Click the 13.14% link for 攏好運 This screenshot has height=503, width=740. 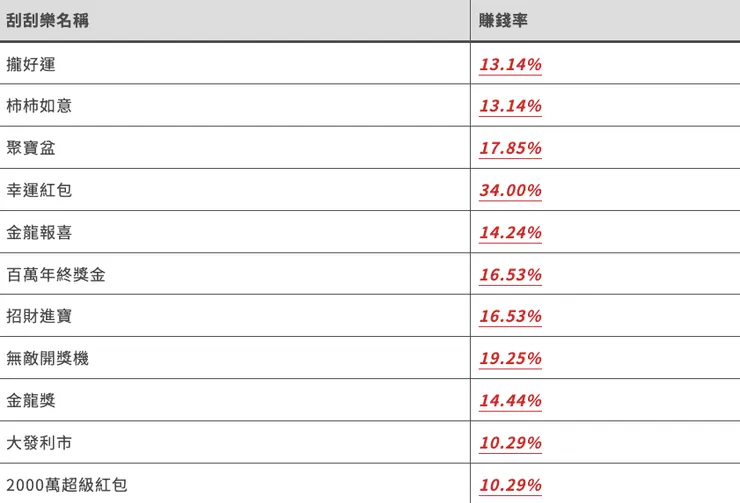click(x=510, y=65)
